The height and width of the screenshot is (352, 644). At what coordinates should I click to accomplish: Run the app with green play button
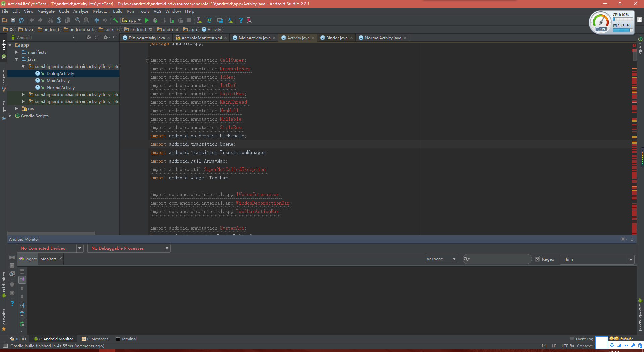click(147, 20)
